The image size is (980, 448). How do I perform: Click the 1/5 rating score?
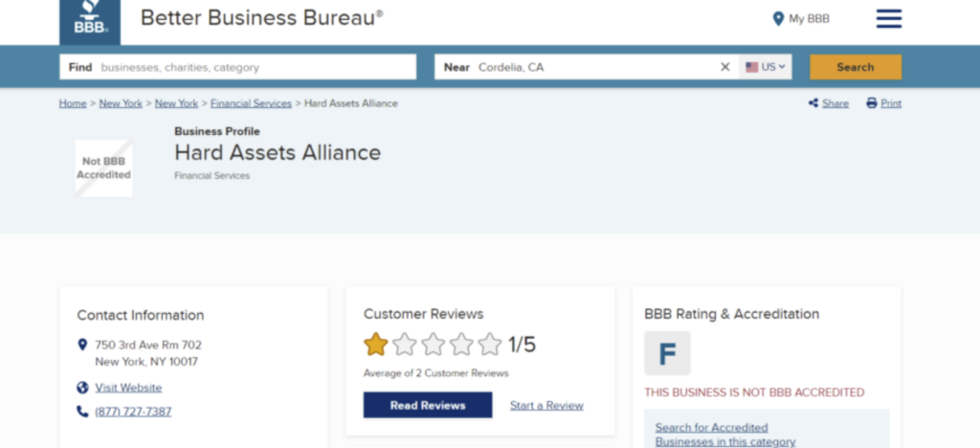pos(522,345)
